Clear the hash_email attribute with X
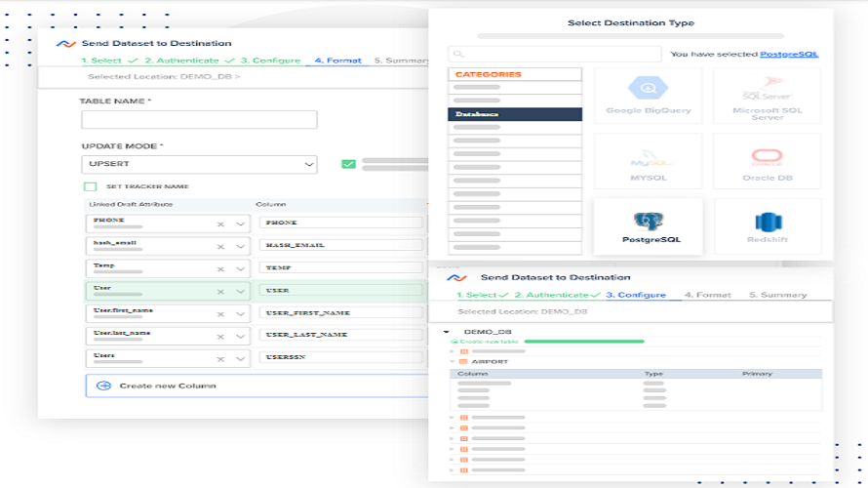The height and width of the screenshot is (488, 868). point(220,247)
